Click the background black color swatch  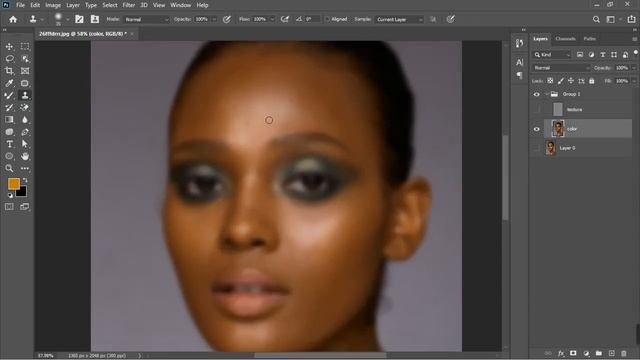tap(22, 192)
